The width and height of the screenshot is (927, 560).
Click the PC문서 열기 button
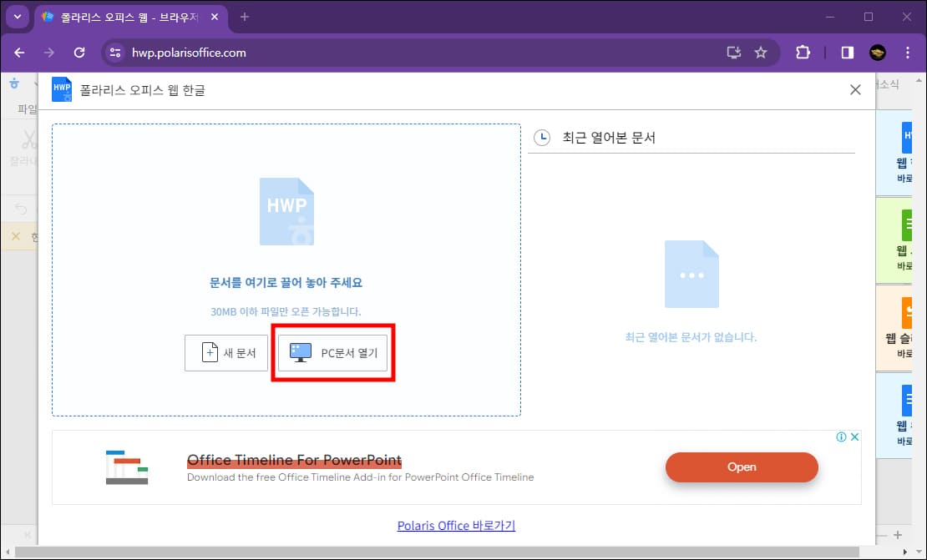[x=332, y=352]
